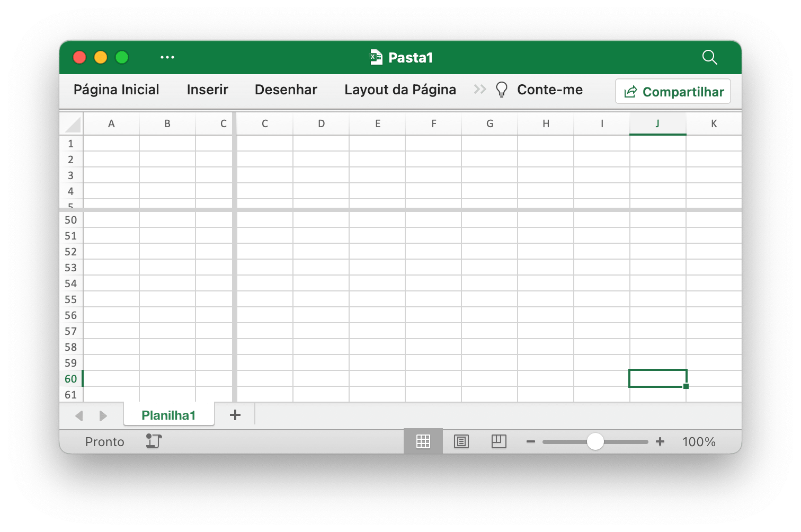Select row 50 header
Screen dimensions: 801x532
pyautogui.click(x=71, y=220)
